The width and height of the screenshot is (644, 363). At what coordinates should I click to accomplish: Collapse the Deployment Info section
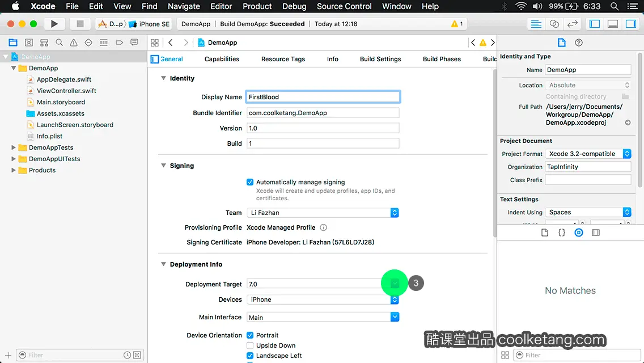(163, 264)
